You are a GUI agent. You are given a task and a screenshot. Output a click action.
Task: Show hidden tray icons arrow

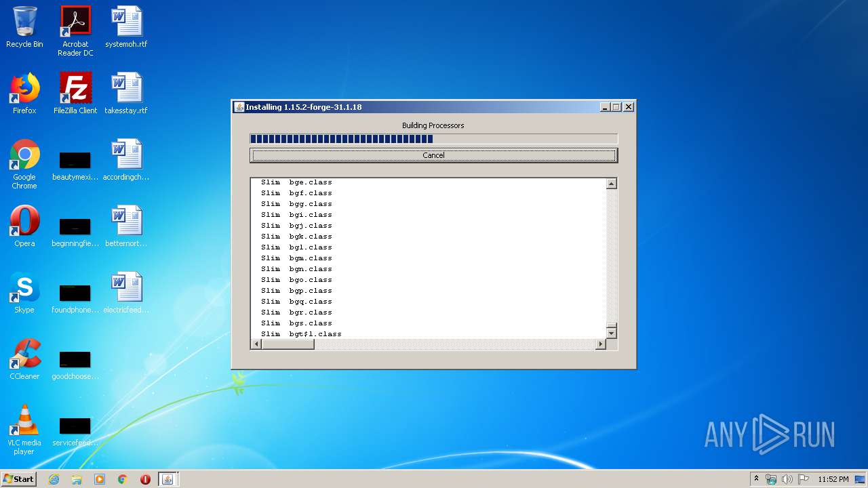(x=756, y=479)
